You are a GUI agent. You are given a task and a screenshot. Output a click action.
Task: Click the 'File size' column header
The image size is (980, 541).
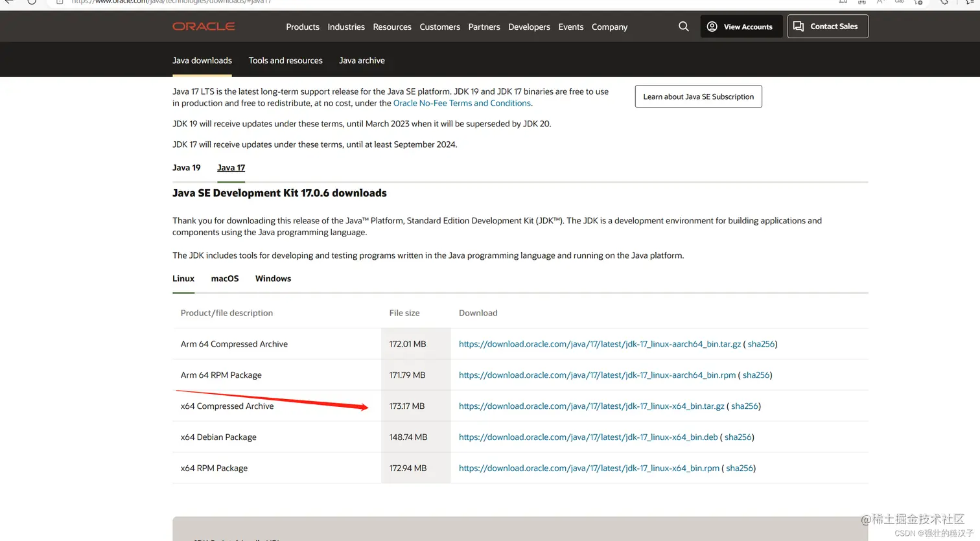click(x=404, y=313)
